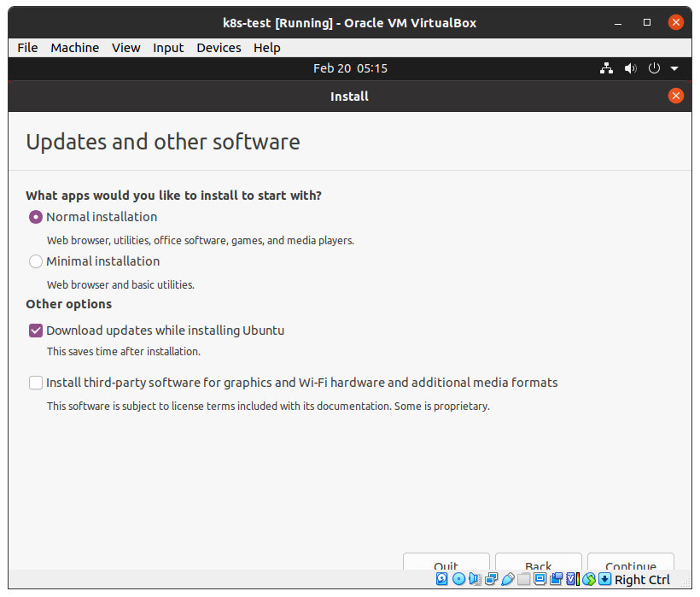Click the Right Ctrl host key label
Screen dimensions: 700x597
(x=642, y=580)
